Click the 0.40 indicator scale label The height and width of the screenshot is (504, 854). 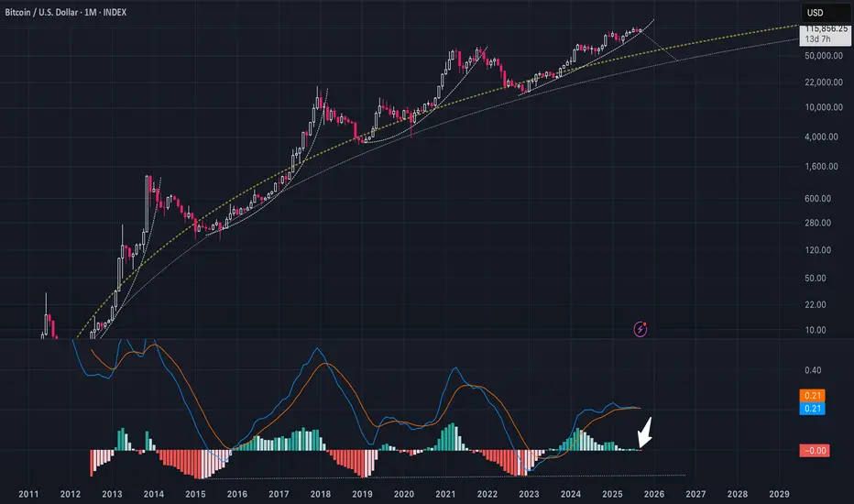click(813, 370)
